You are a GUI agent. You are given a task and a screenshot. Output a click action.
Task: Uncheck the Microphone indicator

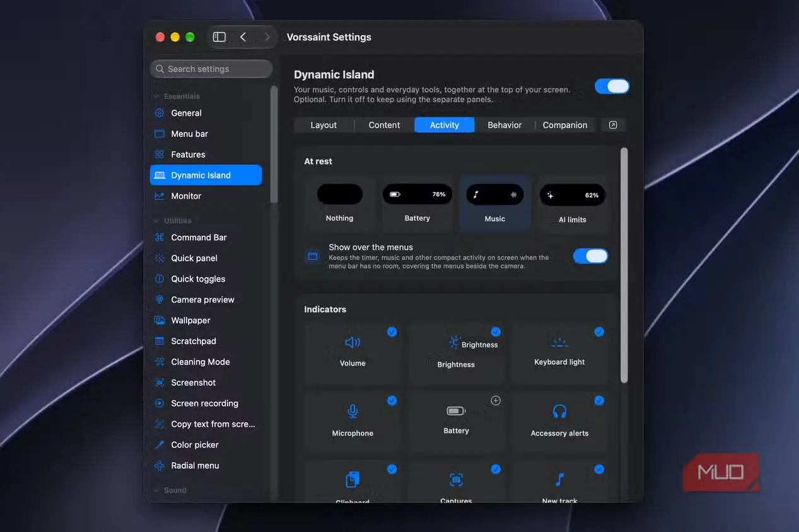[392, 401]
